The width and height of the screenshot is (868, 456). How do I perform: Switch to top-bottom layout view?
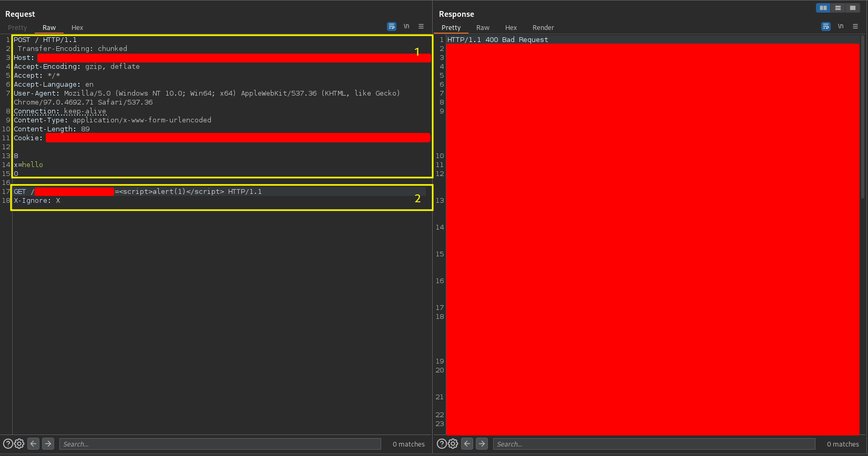(838, 8)
